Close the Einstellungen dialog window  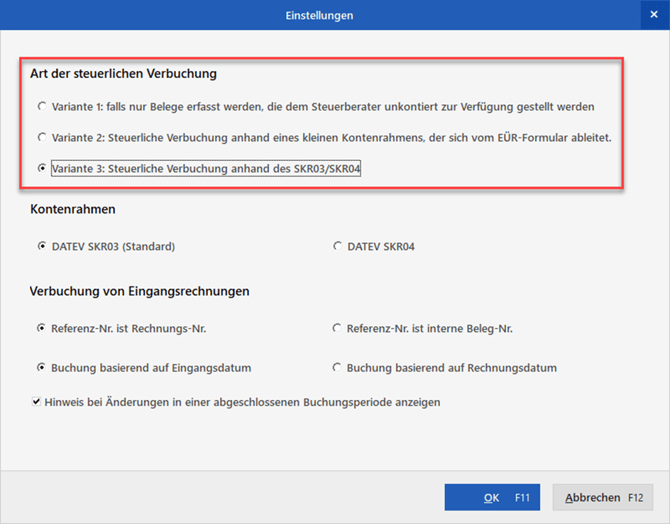pos(654,15)
